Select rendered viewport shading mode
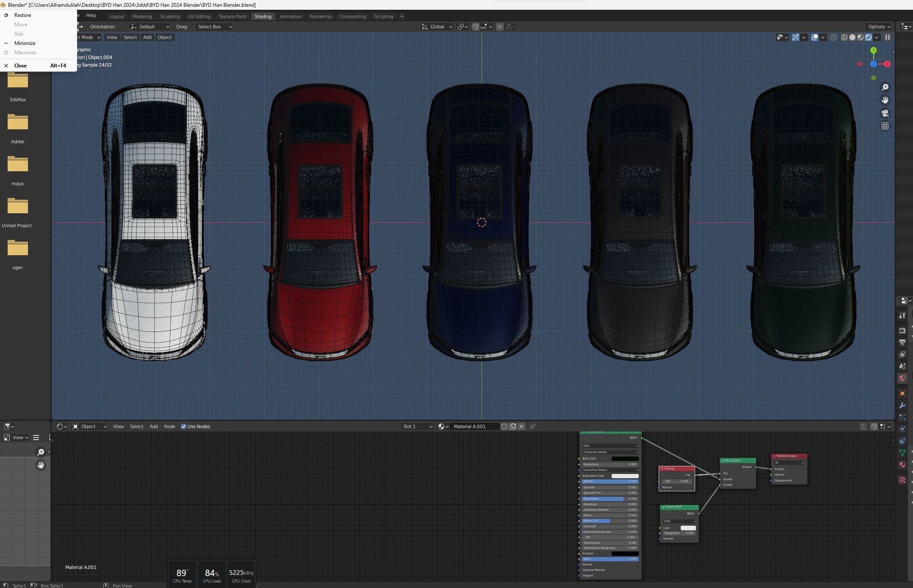Screen dimensions: 913x588 tap(868, 37)
